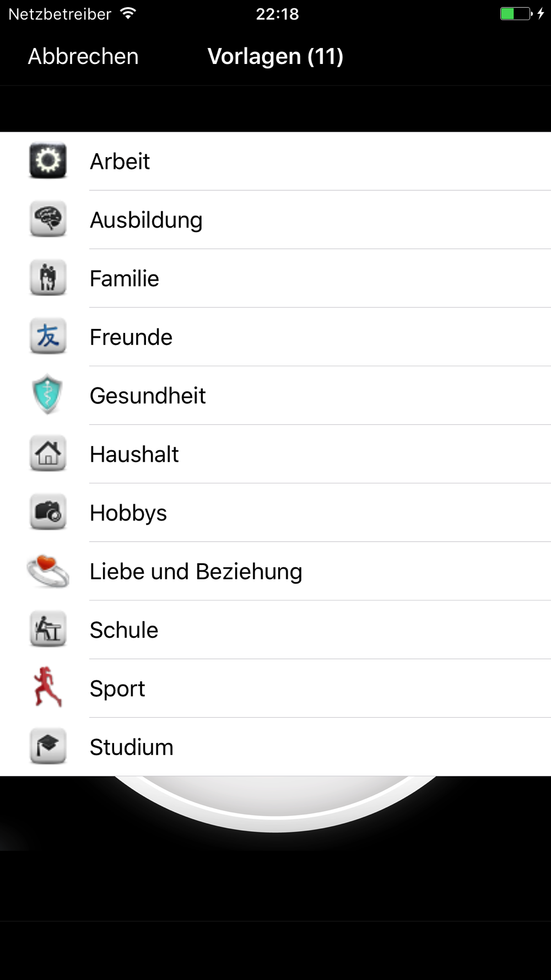551x980 pixels.
Task: Choose the Sport template label
Action: [x=117, y=689]
